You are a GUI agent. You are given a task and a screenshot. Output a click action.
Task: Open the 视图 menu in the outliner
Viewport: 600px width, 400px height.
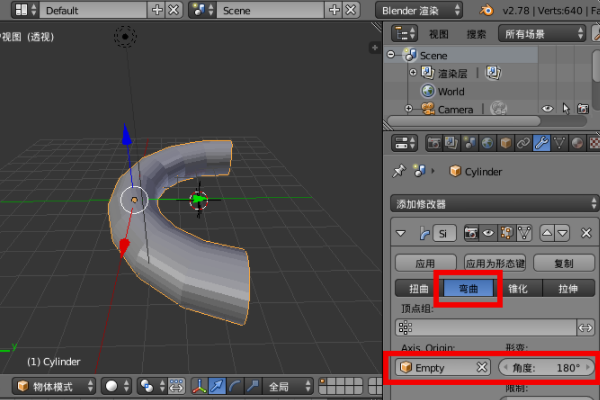click(439, 34)
